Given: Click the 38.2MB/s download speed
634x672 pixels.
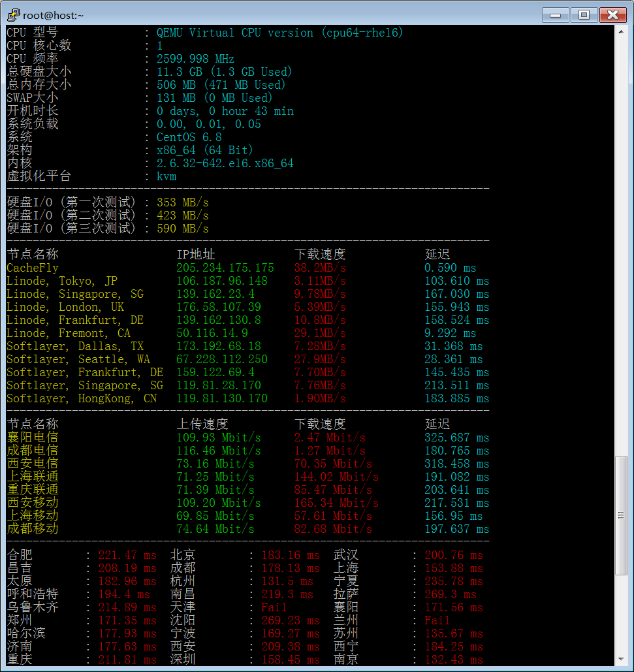Looking at the screenshot, I should 320,268.
